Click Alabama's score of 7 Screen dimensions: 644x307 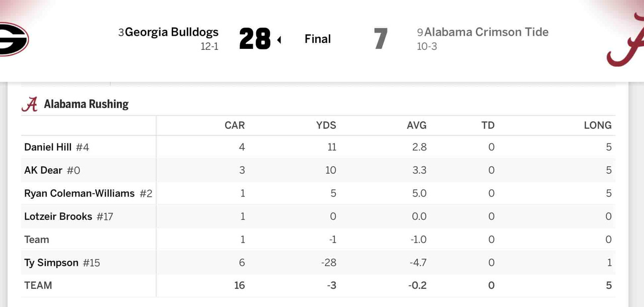[381, 39]
